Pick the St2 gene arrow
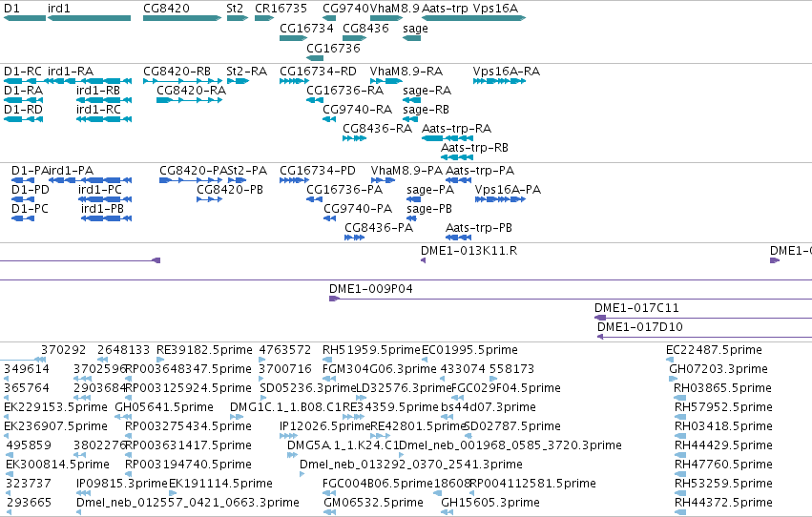 (238, 18)
